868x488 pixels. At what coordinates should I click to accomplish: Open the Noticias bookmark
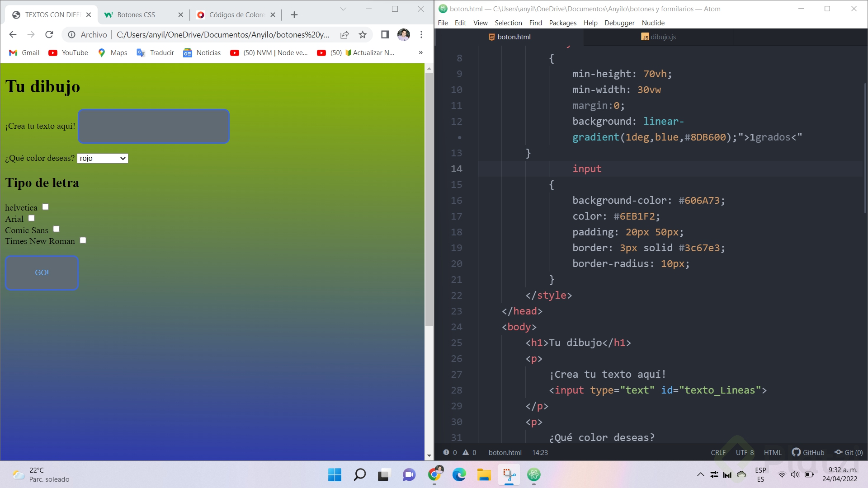pyautogui.click(x=202, y=52)
